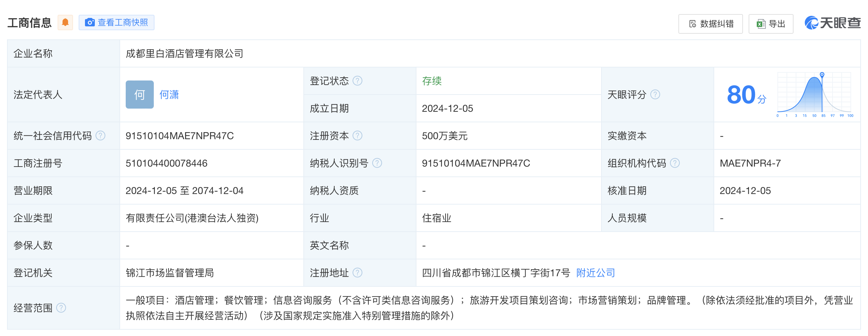868x336 pixels.
Task: Click the 天眼查 logo
Action: (x=832, y=23)
